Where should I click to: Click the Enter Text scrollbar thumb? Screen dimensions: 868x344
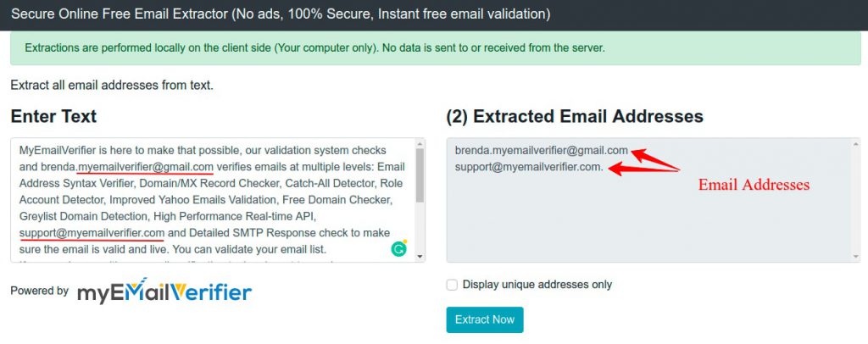pos(420,175)
